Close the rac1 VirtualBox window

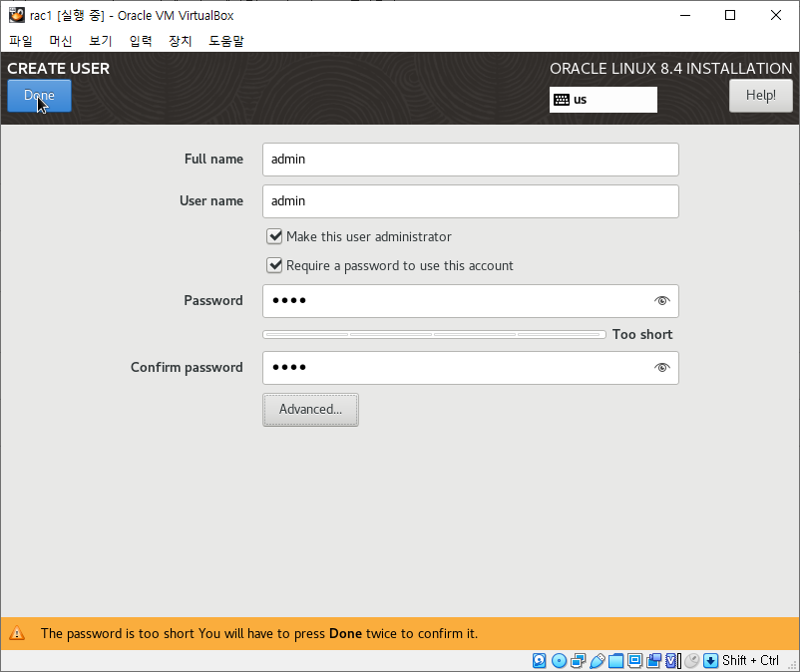[776, 15]
